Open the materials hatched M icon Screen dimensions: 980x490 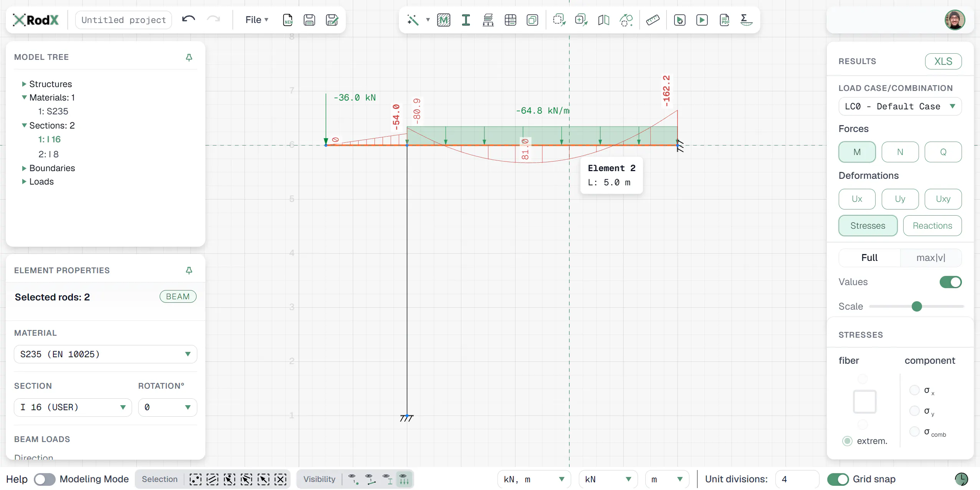coord(443,20)
